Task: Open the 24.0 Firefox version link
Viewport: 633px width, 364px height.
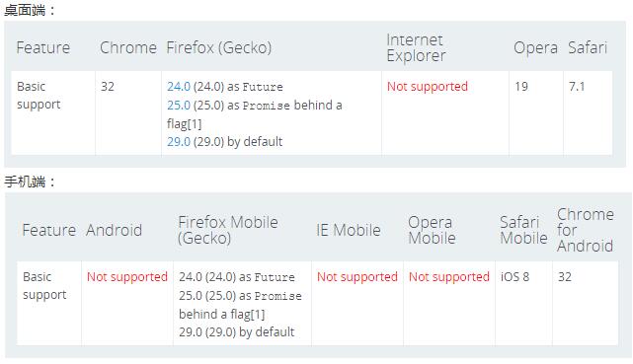Action: click(179, 86)
